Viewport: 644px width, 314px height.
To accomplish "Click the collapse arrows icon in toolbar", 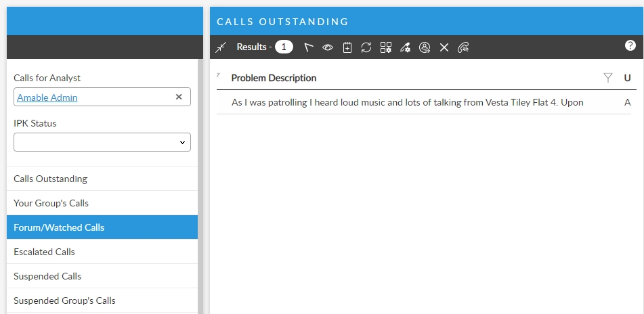I will coord(221,47).
